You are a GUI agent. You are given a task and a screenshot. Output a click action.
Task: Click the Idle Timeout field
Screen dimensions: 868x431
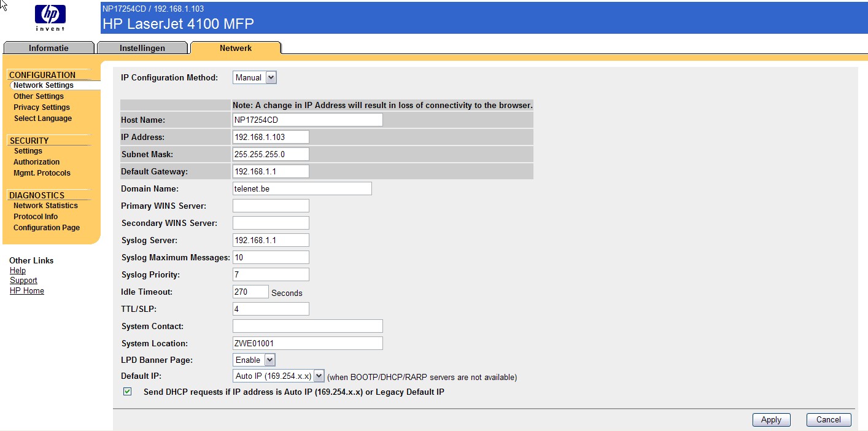(x=250, y=292)
